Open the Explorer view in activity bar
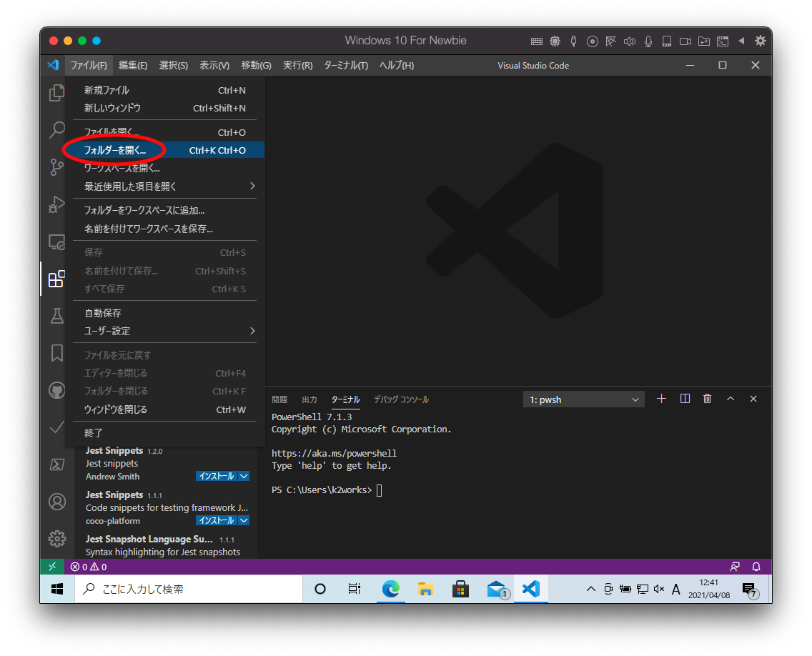Image resolution: width=812 pixels, height=656 pixels. point(56,93)
